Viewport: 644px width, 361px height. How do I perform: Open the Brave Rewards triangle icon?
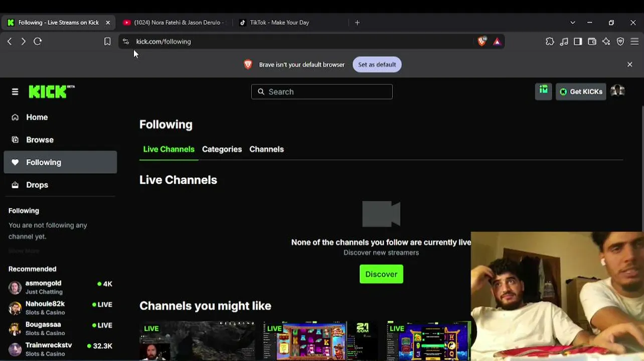tap(497, 42)
